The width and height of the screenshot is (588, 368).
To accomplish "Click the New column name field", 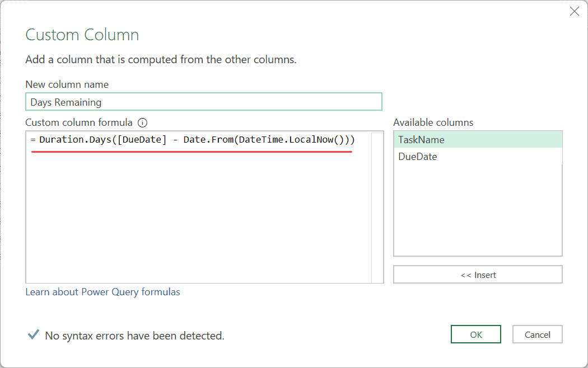I will (x=203, y=102).
